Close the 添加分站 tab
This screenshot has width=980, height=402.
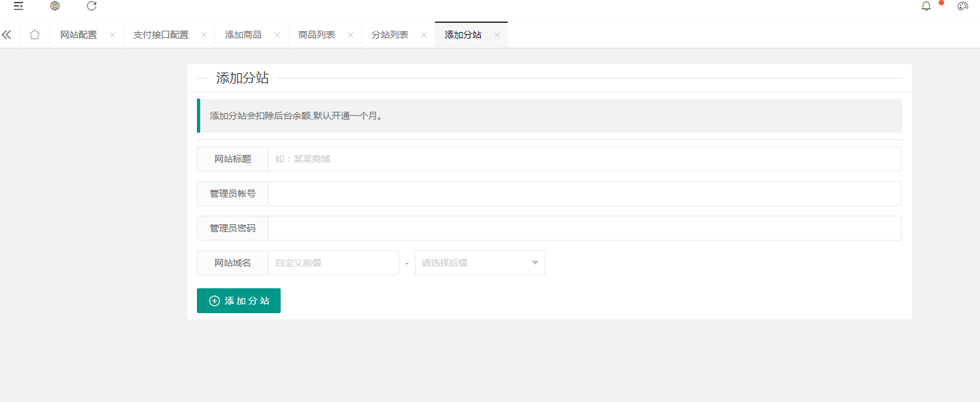pyautogui.click(x=497, y=35)
